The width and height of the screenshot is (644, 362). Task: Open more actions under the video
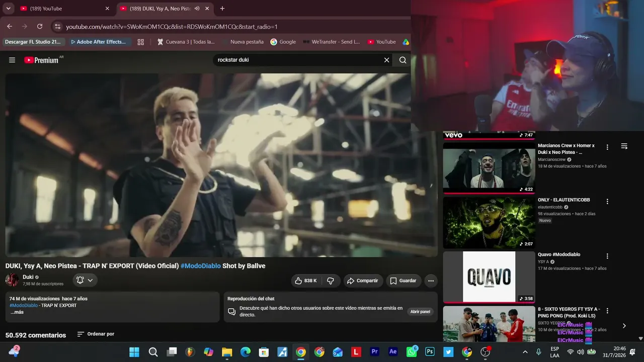(x=431, y=281)
